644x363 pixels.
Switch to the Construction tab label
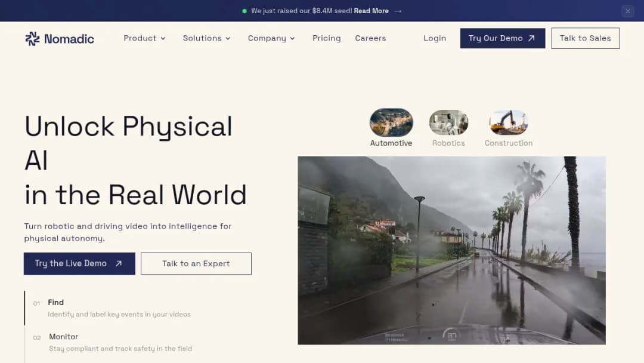[509, 143]
